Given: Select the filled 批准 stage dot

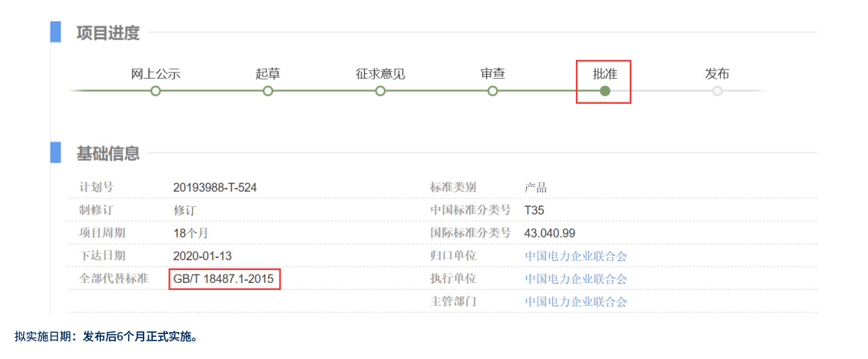Looking at the screenshot, I should point(605,91).
